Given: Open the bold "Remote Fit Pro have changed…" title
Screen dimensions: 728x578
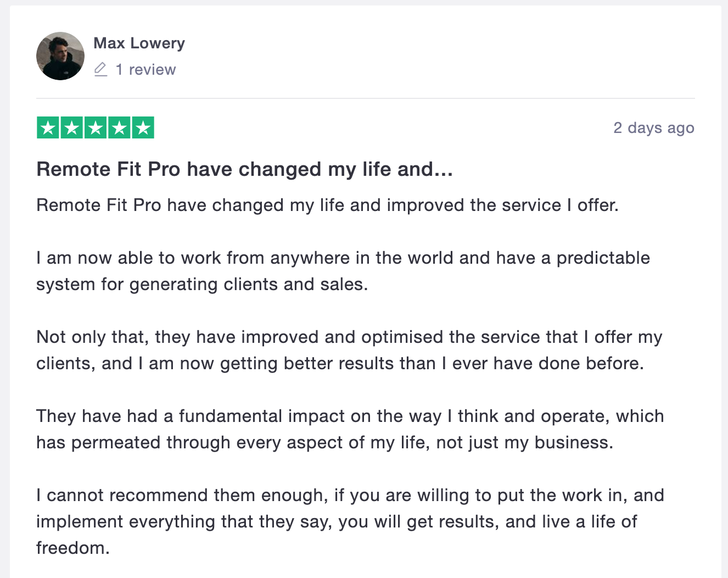Looking at the screenshot, I should (244, 169).
